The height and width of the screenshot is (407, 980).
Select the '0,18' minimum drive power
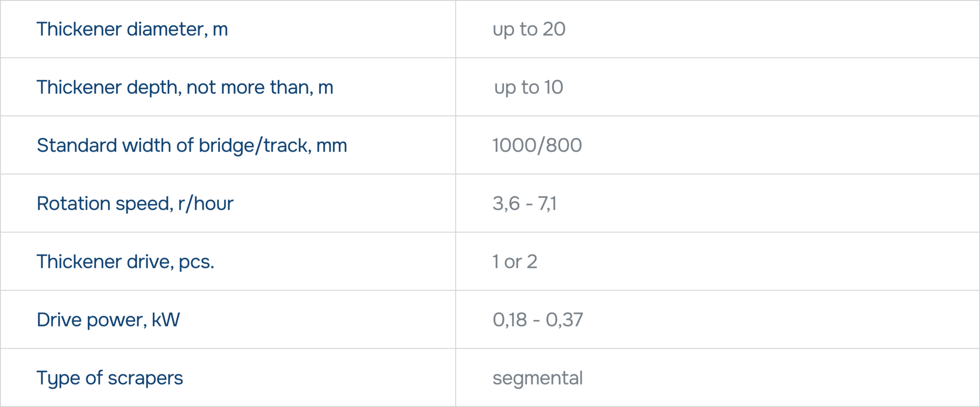pos(510,320)
